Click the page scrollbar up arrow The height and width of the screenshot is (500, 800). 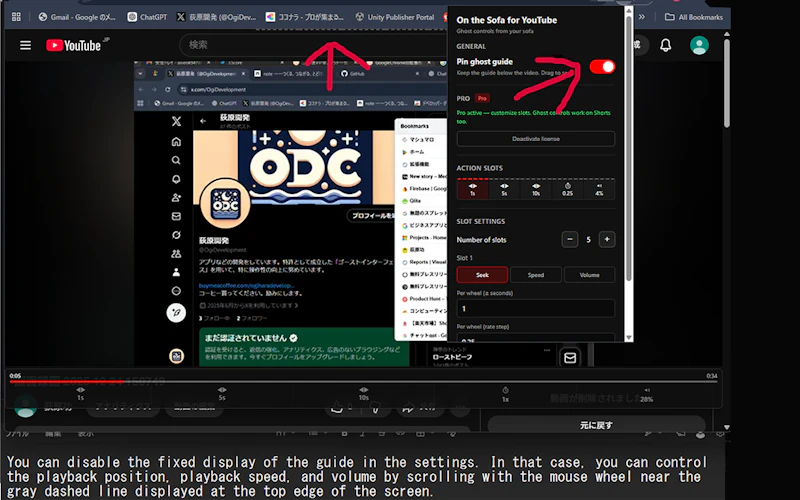(x=727, y=34)
